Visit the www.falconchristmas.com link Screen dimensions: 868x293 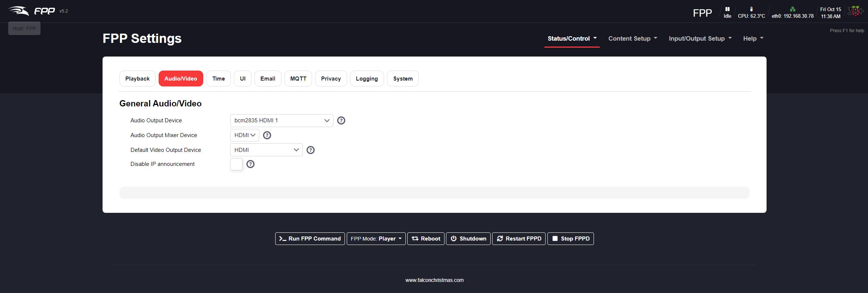(434, 280)
